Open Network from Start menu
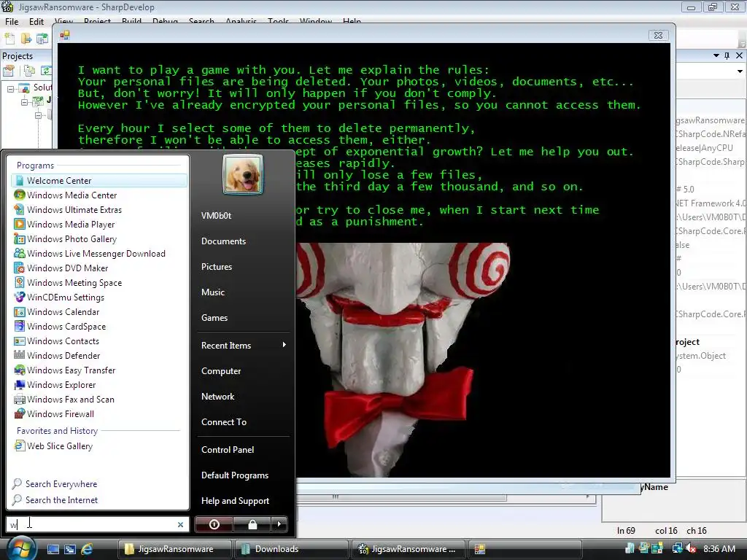747x560 pixels. 217,396
